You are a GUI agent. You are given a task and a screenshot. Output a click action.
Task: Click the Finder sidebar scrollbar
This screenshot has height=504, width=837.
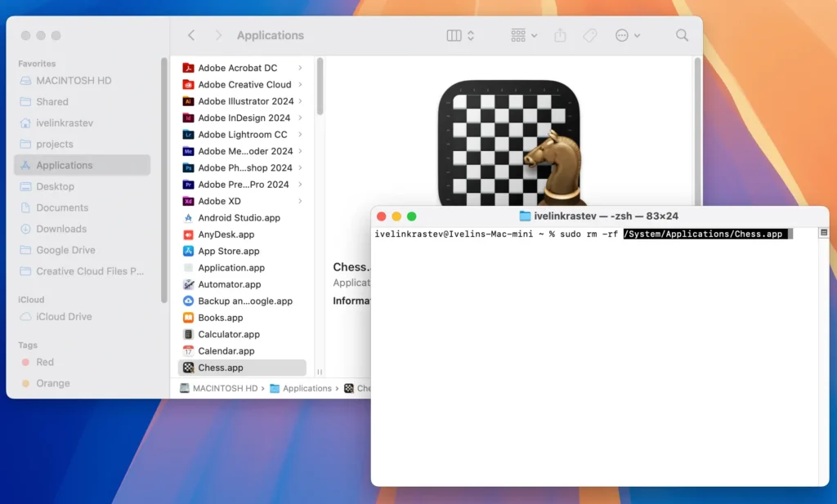[x=163, y=181]
